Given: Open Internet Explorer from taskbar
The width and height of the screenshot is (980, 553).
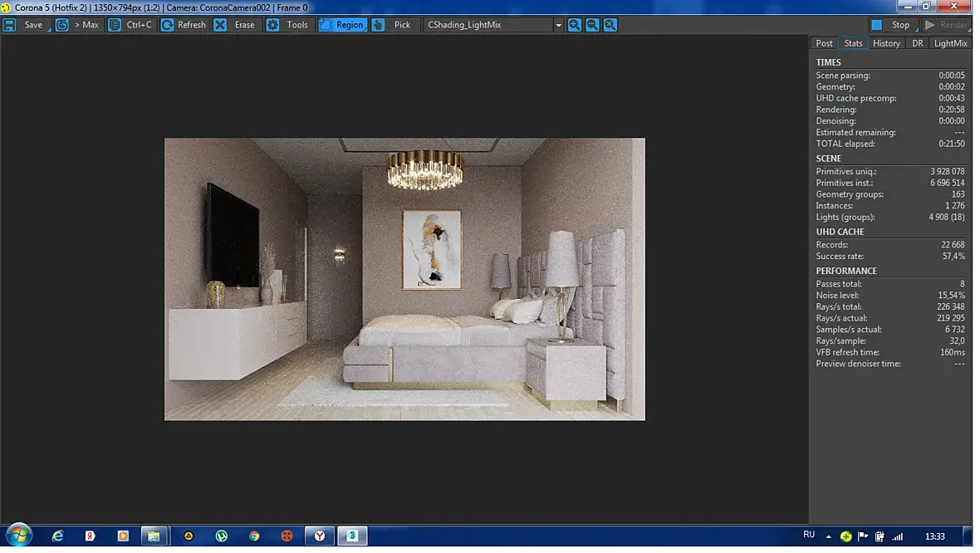Looking at the screenshot, I should click(57, 536).
